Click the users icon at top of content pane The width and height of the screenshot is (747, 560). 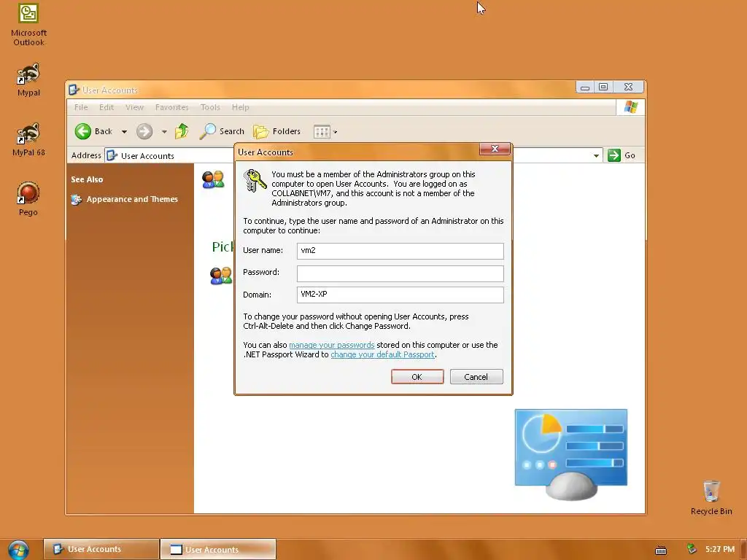[x=213, y=179]
